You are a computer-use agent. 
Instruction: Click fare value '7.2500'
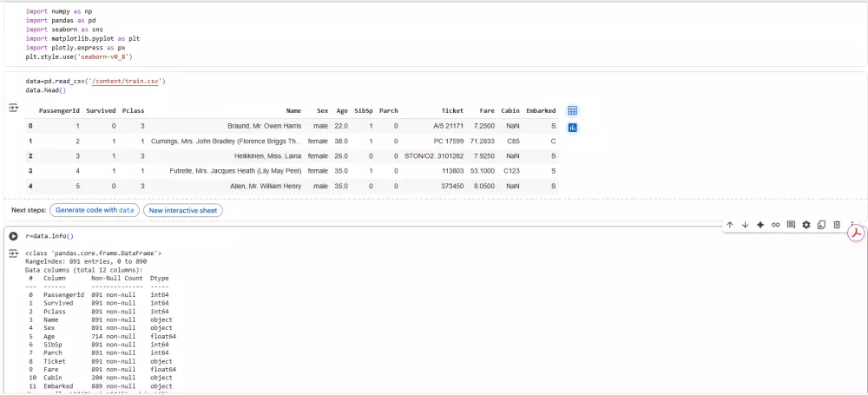(x=484, y=126)
